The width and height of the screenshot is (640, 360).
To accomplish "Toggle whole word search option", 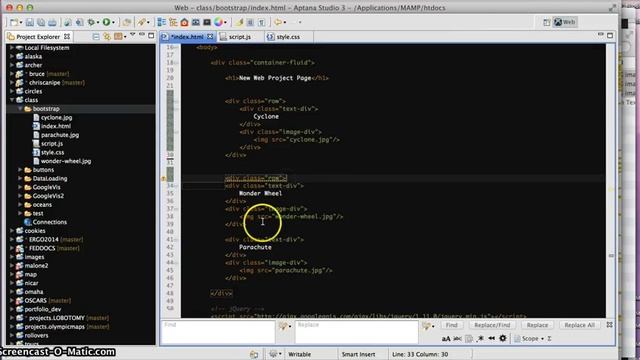I will tap(457, 339).
